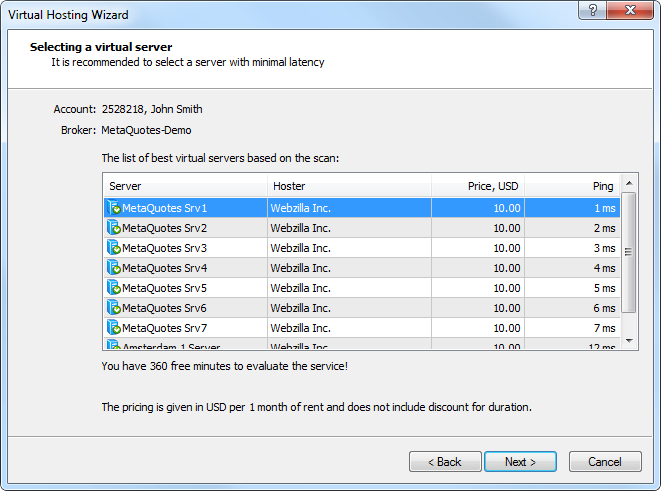Click the MetaQuotes Srv7 server icon
The image size is (661, 491).
114,328
